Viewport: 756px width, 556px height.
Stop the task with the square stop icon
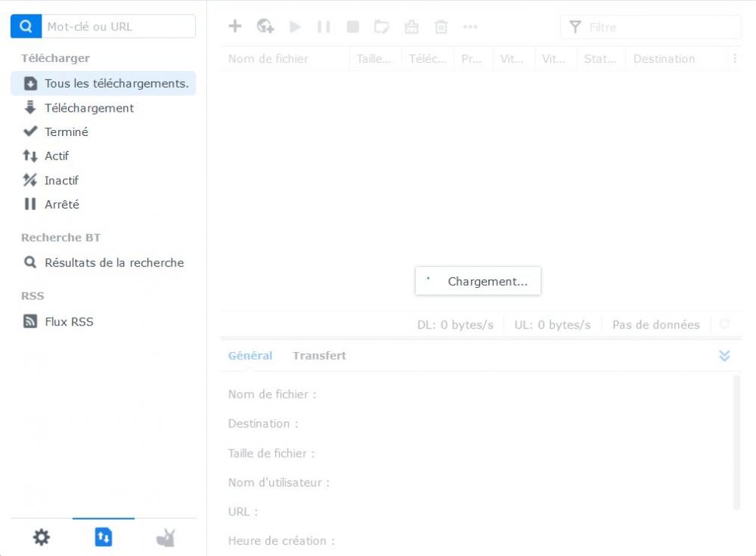pyautogui.click(x=353, y=26)
